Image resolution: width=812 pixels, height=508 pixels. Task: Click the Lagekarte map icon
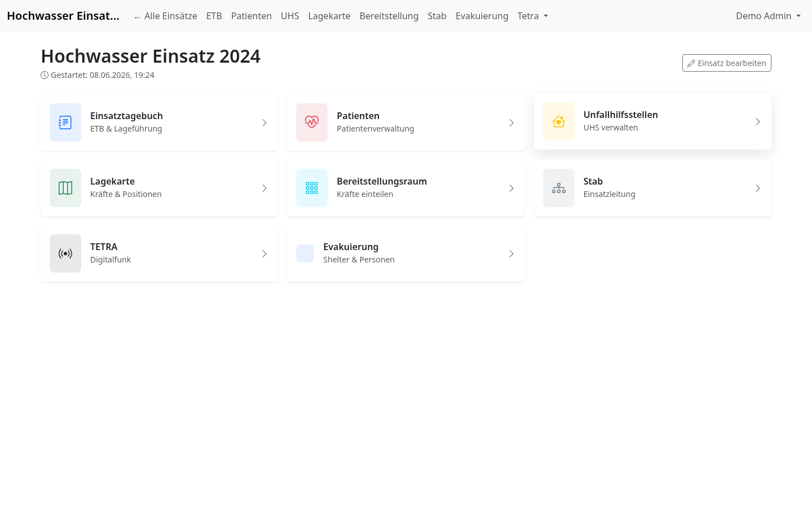pyautogui.click(x=65, y=188)
